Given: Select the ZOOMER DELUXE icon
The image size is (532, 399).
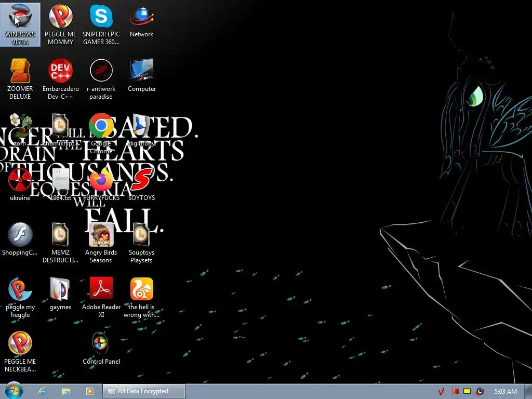Looking at the screenshot, I should [x=20, y=79].
